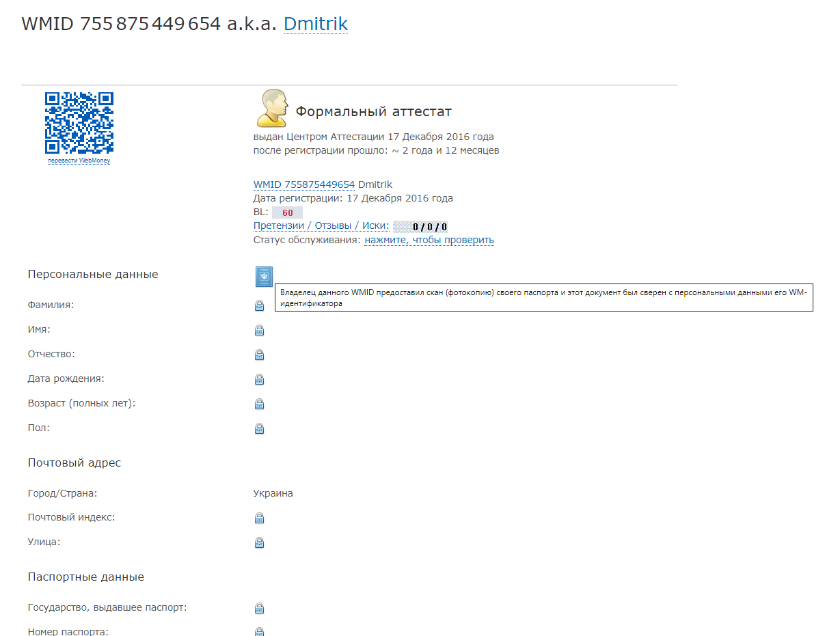Viewport: 840px width, 636px height.
Task: Open the Dmitrik profile link in heading
Action: 316,24
